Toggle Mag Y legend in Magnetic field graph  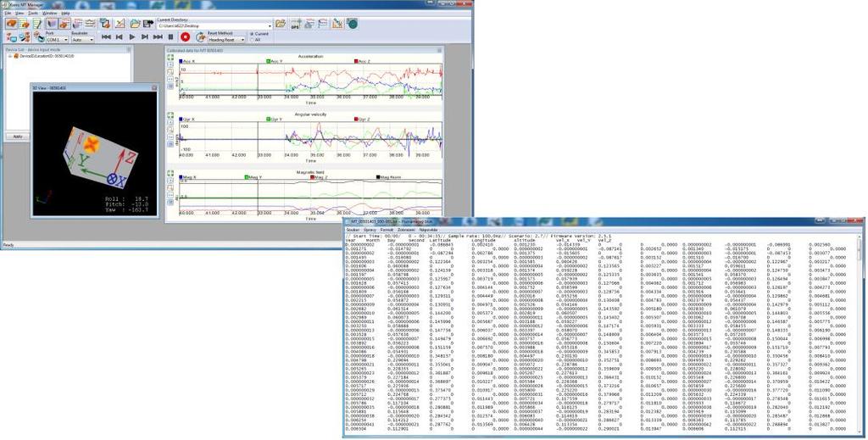[x=253, y=177]
